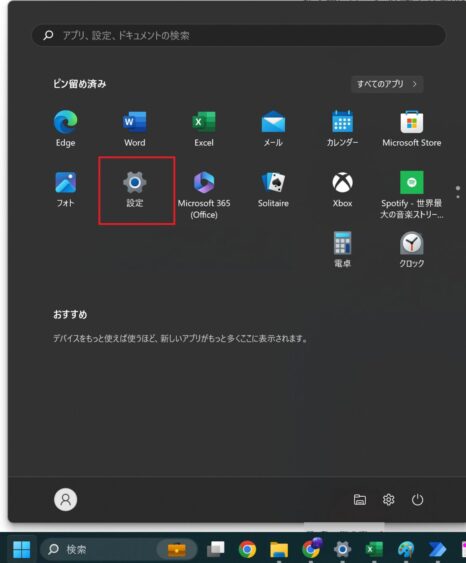Expand the すべてのアプリ all apps list
466x563 pixels.
[387, 84]
